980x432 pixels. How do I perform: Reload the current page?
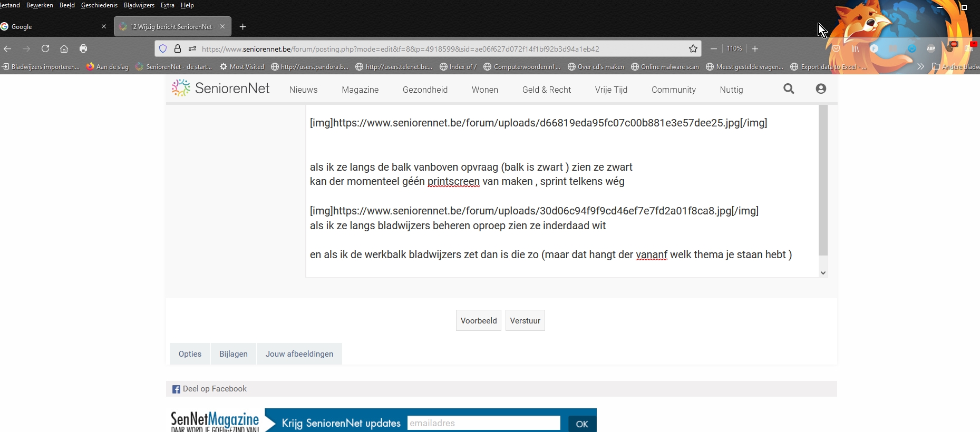pos(45,48)
